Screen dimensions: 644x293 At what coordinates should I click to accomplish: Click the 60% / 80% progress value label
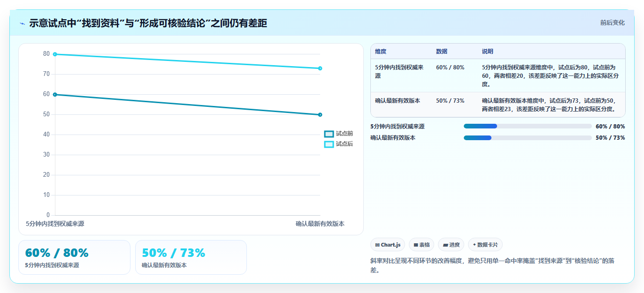coord(610,126)
